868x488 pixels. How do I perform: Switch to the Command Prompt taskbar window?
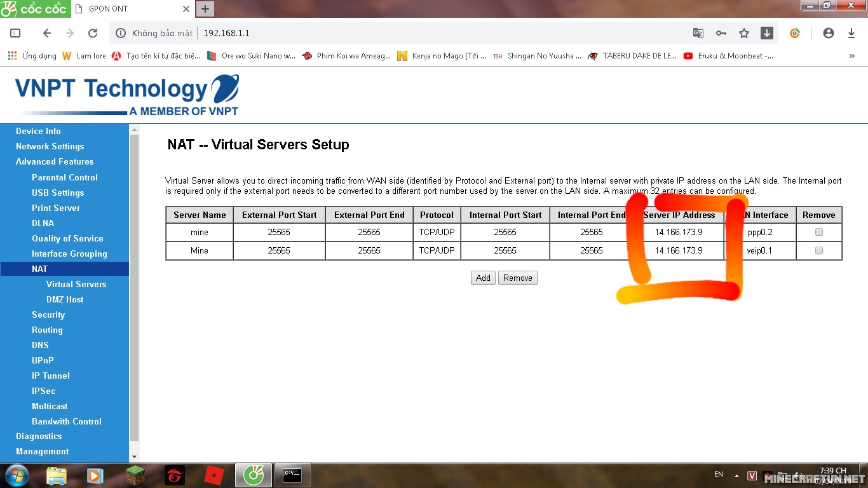pyautogui.click(x=292, y=475)
